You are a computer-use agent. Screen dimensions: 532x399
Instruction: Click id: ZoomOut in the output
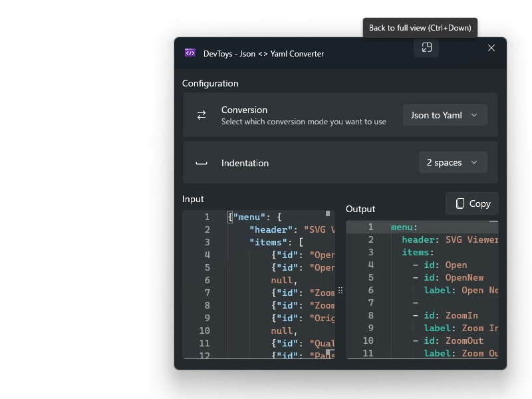[454, 340]
